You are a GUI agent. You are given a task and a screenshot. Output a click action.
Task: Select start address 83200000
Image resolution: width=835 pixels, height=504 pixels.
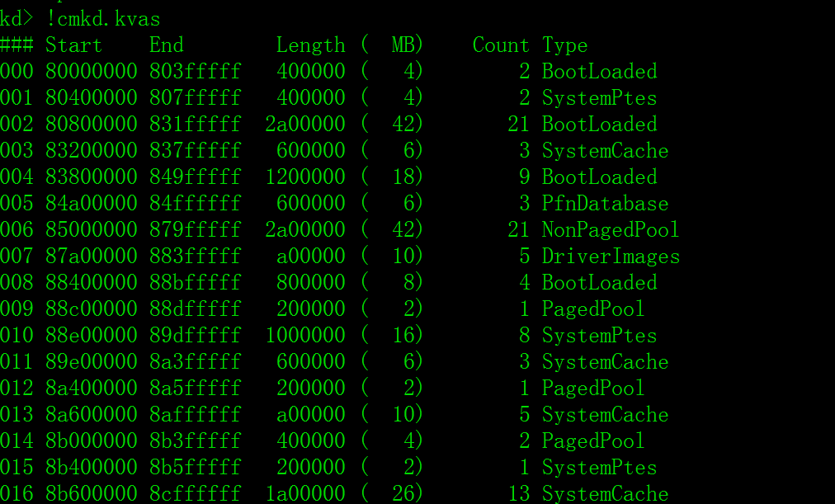tap(92, 151)
